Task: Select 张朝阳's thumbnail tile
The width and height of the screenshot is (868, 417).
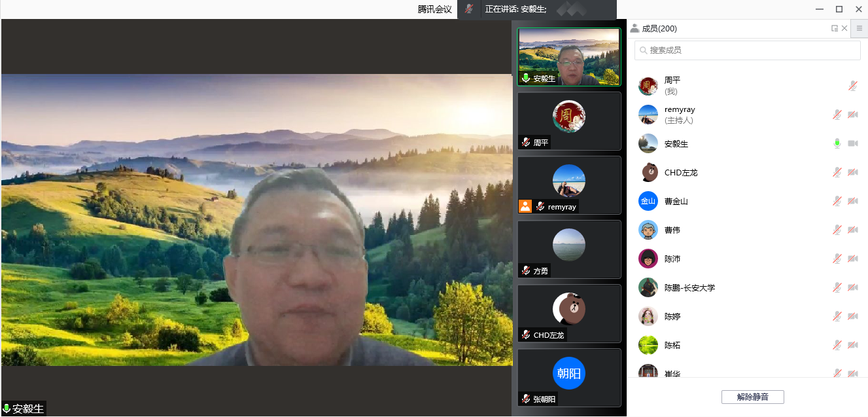Action: (568, 378)
